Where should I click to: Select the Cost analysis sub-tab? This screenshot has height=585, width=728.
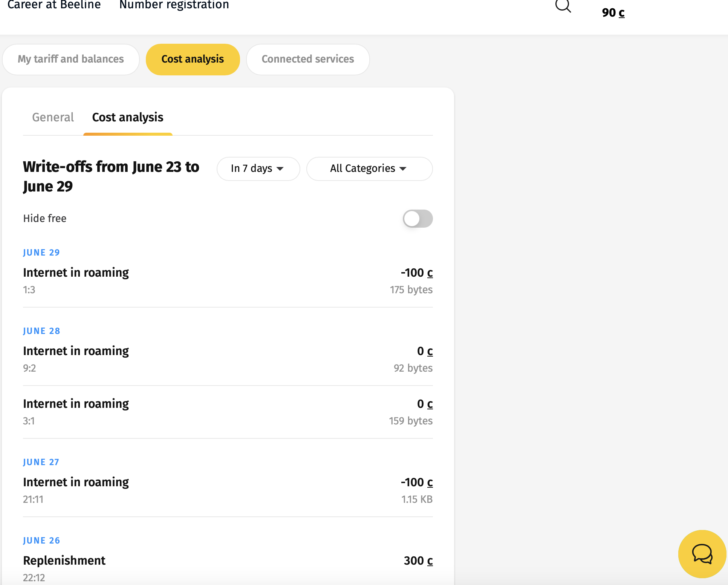pos(127,117)
